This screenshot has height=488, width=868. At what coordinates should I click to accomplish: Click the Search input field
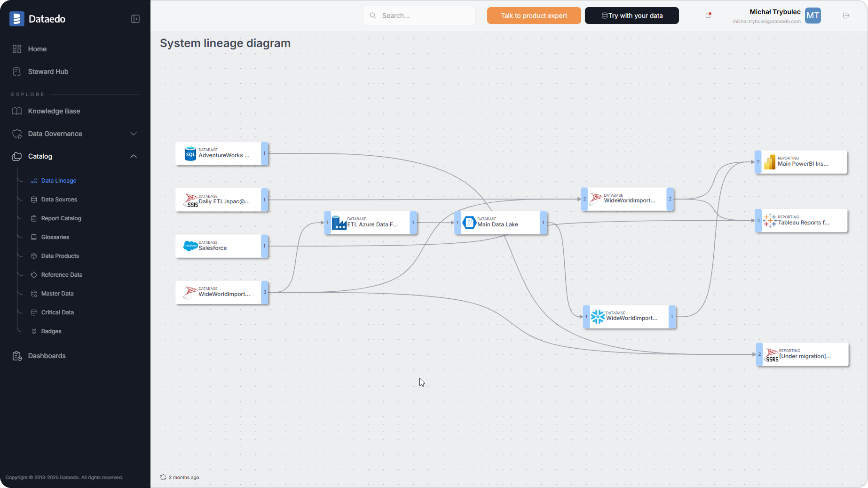pyautogui.click(x=419, y=15)
